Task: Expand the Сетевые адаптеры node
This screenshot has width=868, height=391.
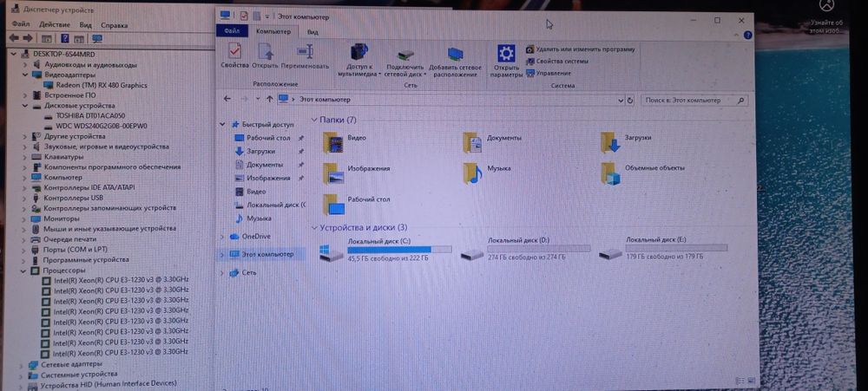Action: coord(22,364)
